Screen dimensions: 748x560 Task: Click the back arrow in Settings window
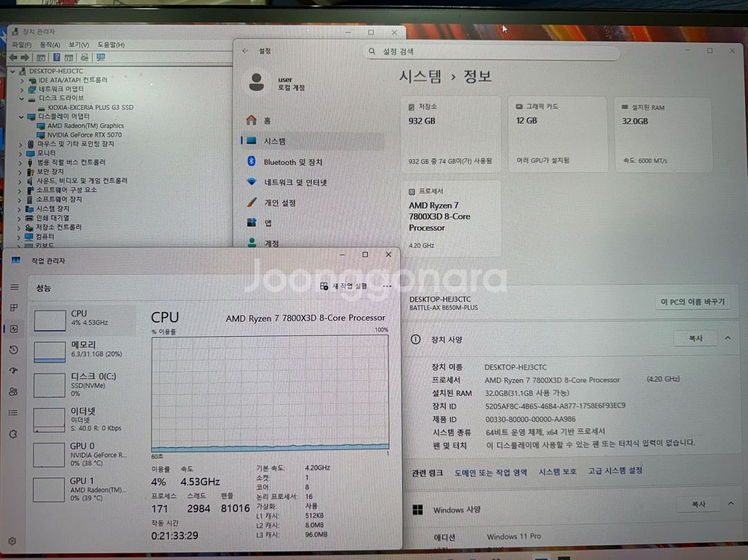click(245, 51)
